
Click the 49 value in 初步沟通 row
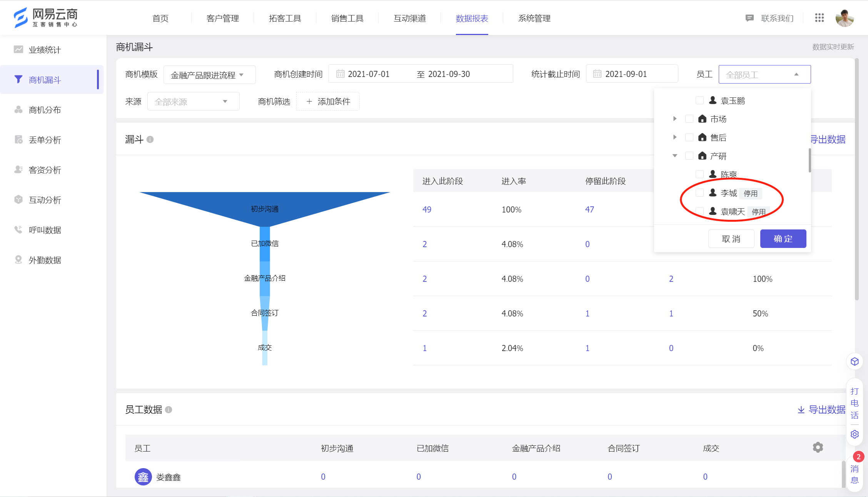[x=427, y=209]
